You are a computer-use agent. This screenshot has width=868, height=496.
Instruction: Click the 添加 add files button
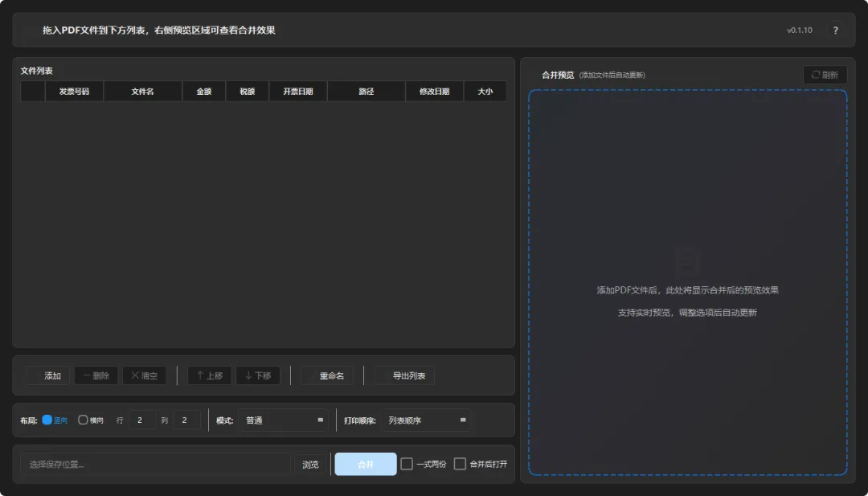coord(47,375)
